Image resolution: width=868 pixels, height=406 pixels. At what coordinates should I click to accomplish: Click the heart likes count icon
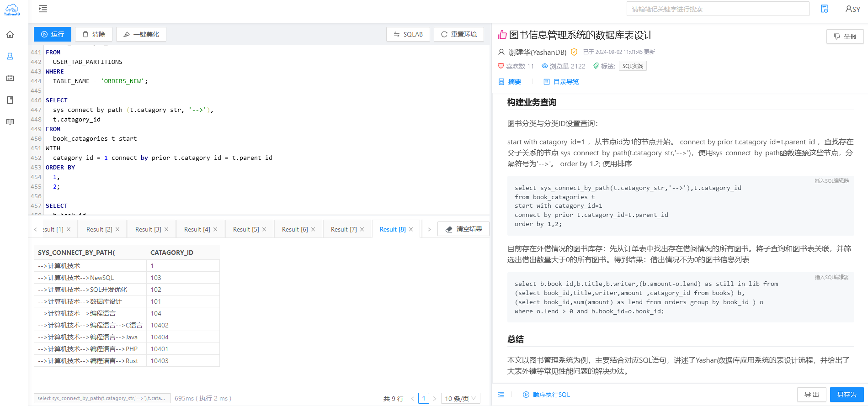[x=501, y=66]
